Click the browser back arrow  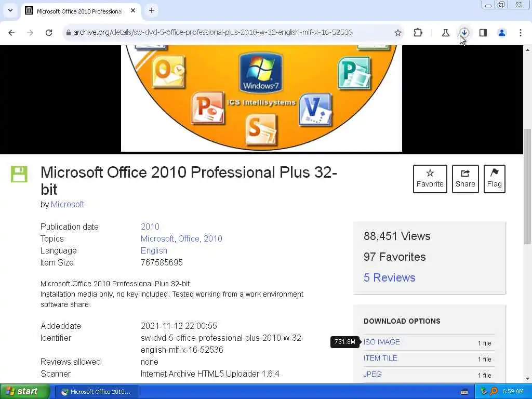tap(11, 33)
